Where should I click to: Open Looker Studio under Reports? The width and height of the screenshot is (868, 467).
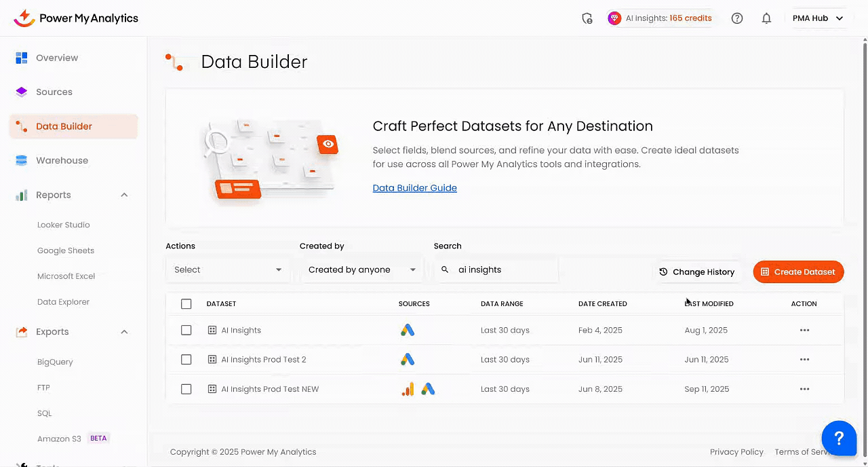63,225
